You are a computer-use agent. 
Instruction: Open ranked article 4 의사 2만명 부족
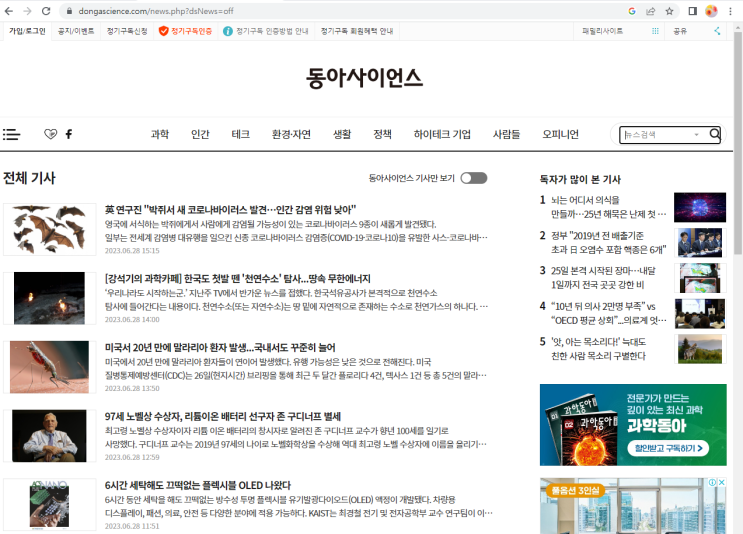608,313
